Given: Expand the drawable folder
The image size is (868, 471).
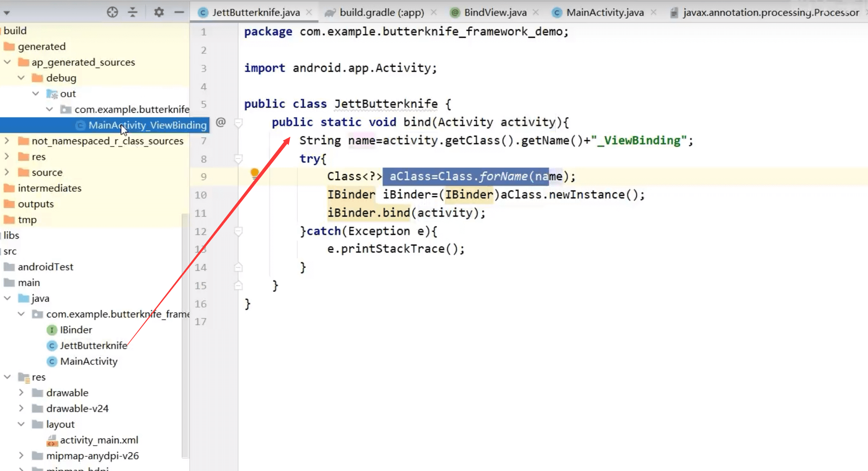Looking at the screenshot, I should [21, 392].
